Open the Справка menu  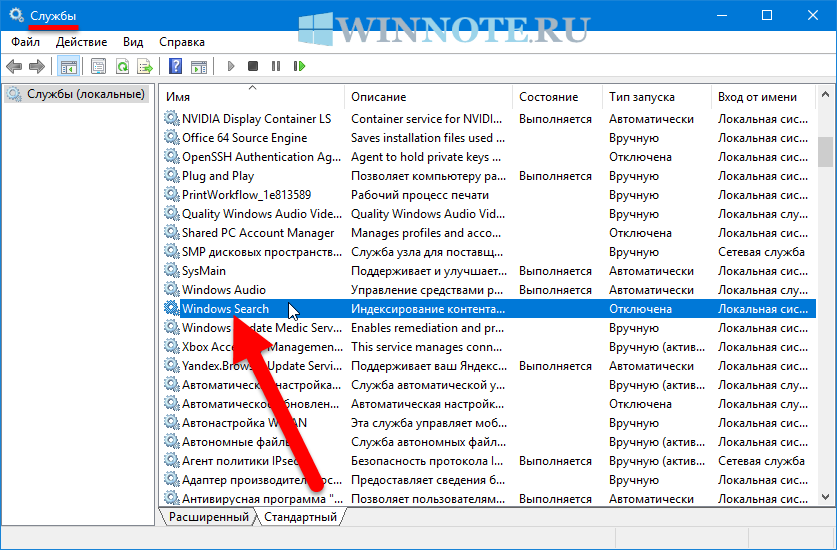pos(182,42)
